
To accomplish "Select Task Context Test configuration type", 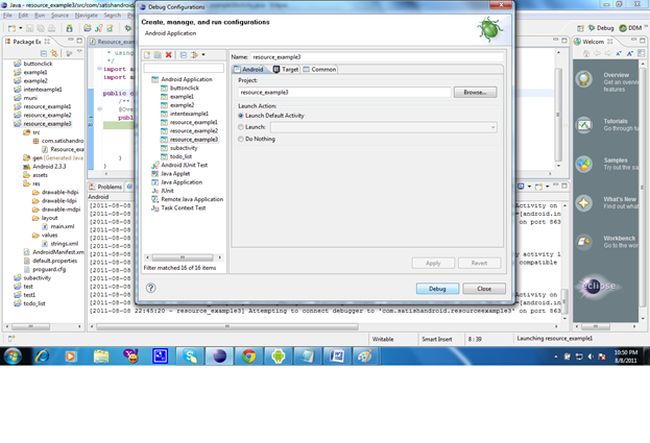I will coord(183,208).
